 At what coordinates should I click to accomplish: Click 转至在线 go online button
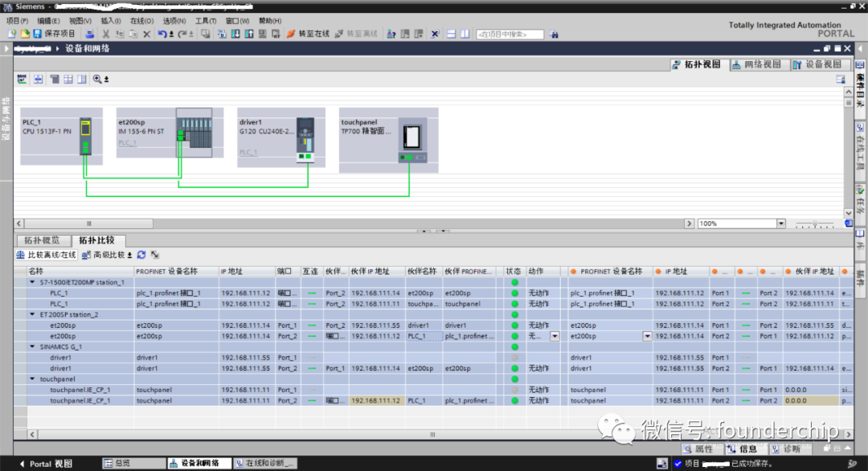308,34
